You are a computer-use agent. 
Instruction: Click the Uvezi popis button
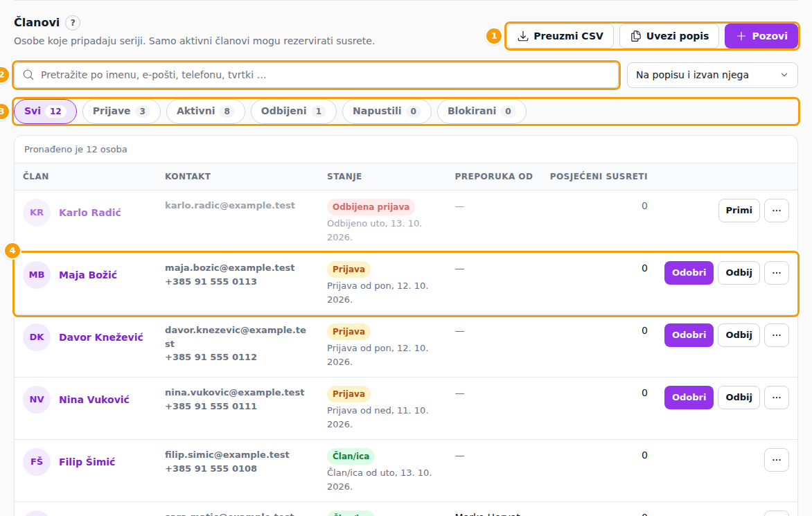(669, 36)
